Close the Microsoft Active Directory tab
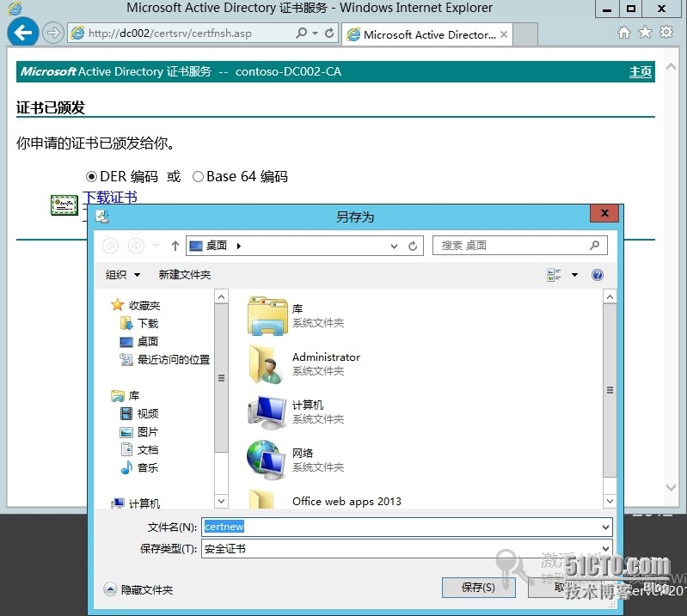This screenshot has width=687, height=616. point(504,34)
